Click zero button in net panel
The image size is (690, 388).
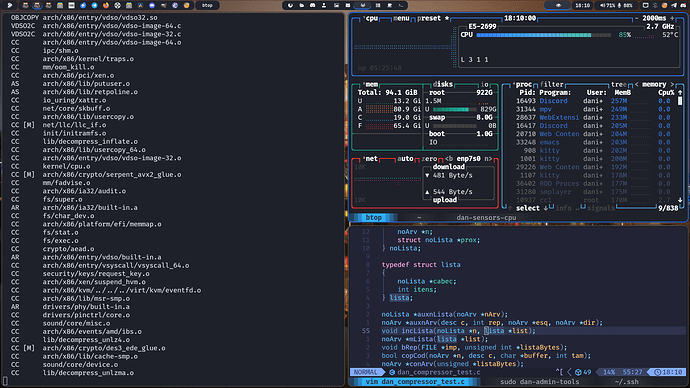[x=429, y=158]
